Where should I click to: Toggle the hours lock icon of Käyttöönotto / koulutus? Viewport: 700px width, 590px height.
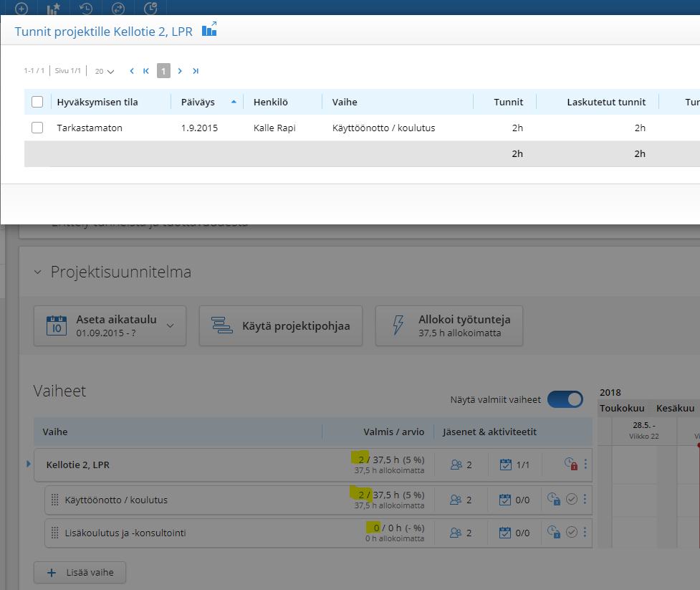pos(554,499)
